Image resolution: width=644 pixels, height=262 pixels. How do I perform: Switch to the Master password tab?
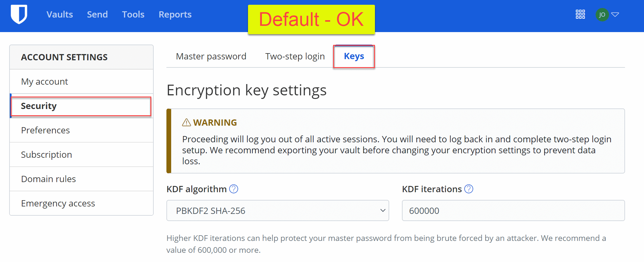[211, 56]
